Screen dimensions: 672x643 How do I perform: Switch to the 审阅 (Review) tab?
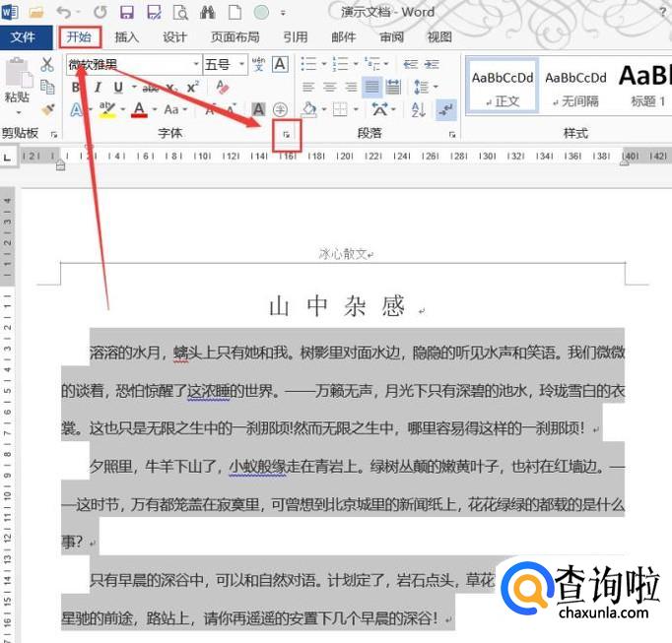pos(392,37)
